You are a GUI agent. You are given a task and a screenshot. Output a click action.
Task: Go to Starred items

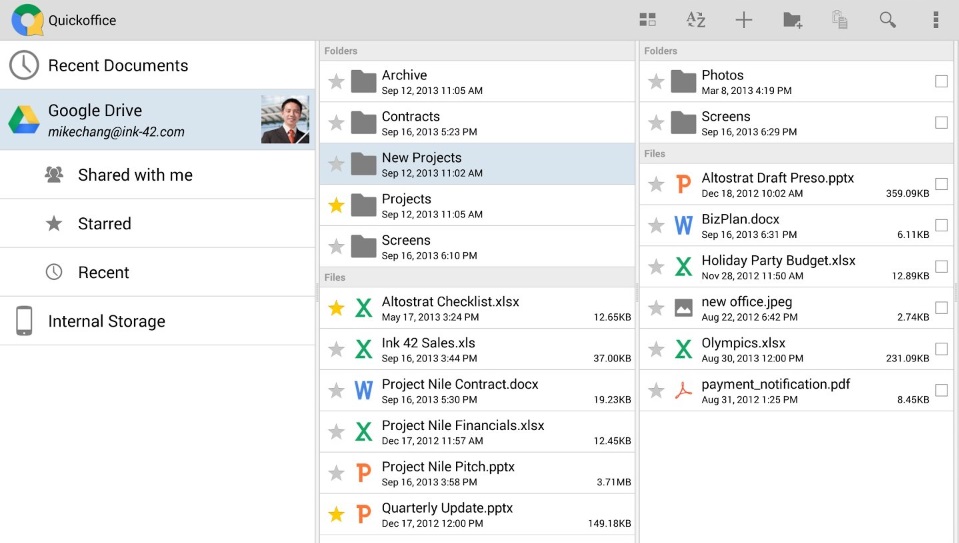104,224
